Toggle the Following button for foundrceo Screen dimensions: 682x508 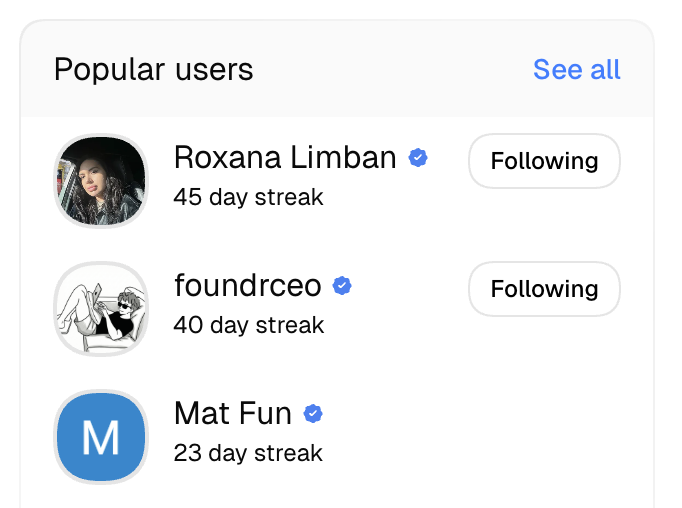point(544,289)
